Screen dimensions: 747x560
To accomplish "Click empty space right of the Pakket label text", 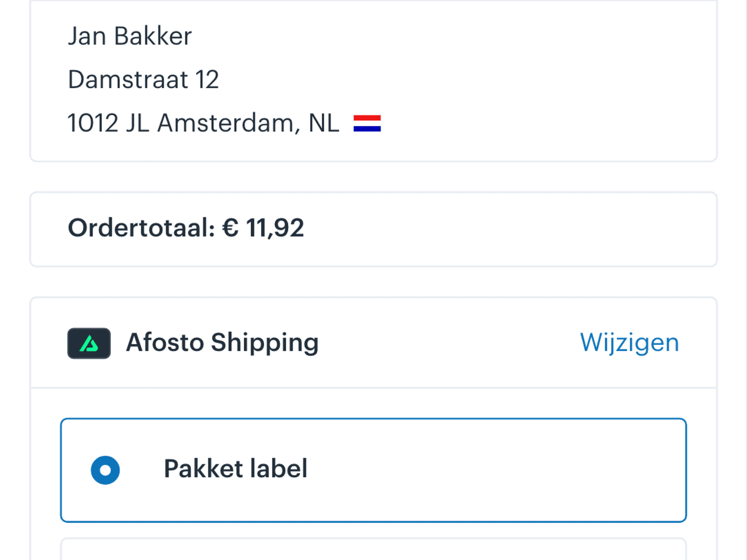I will [495, 470].
